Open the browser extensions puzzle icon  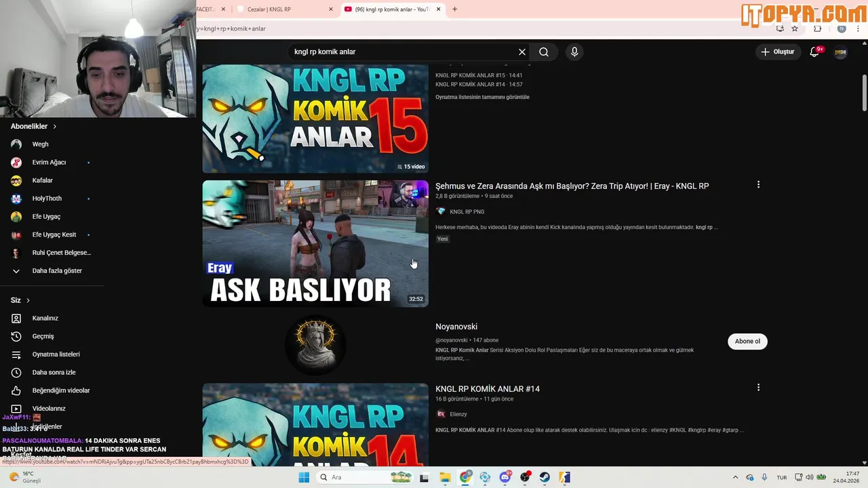817,28
